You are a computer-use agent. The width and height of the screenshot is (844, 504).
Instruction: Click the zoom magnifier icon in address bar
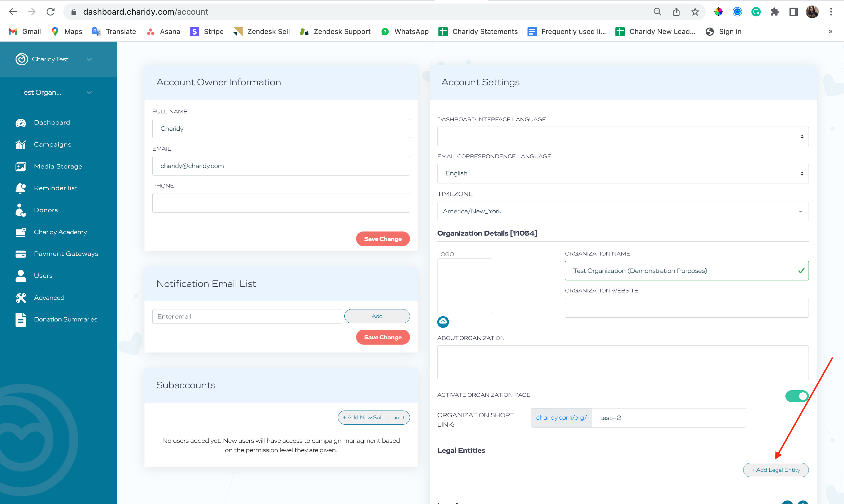click(657, 12)
